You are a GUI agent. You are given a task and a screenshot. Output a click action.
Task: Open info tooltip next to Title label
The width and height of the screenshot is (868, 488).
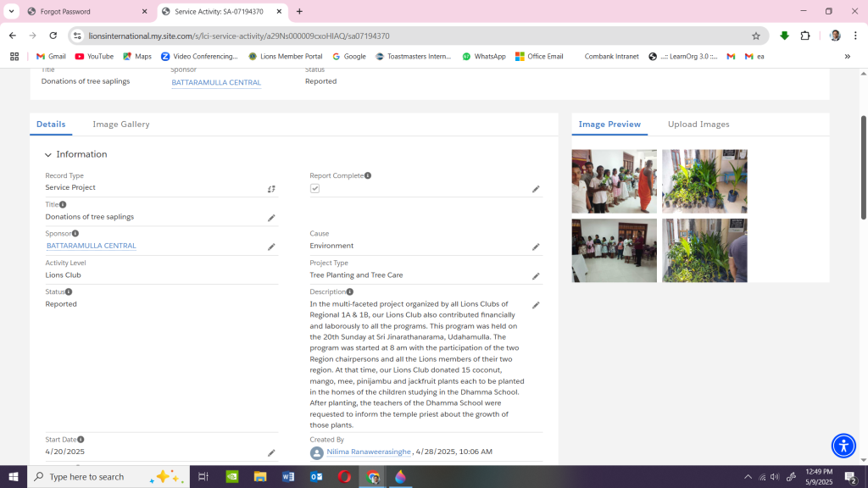63,205
